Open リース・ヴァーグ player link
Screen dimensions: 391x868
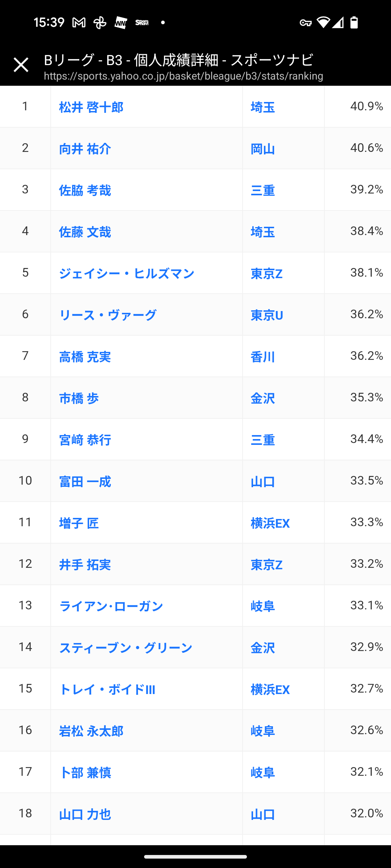108,315
